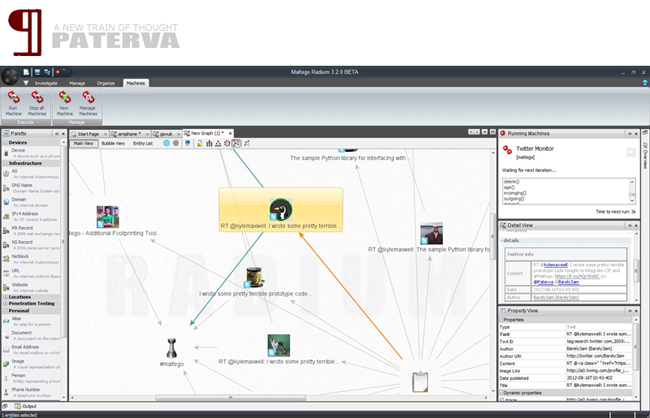Select highlighted RT @kylemaxwell tweet node
This screenshot has width=650, height=418.
[281, 210]
